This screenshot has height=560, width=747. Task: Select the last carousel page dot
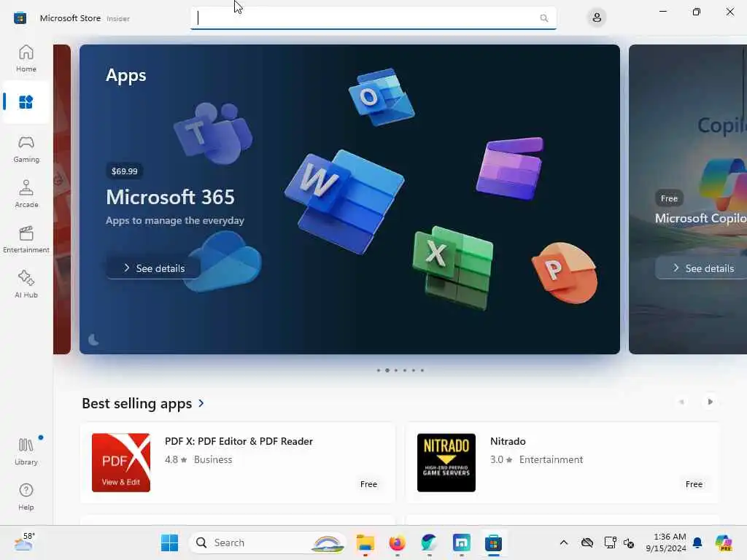coord(422,370)
